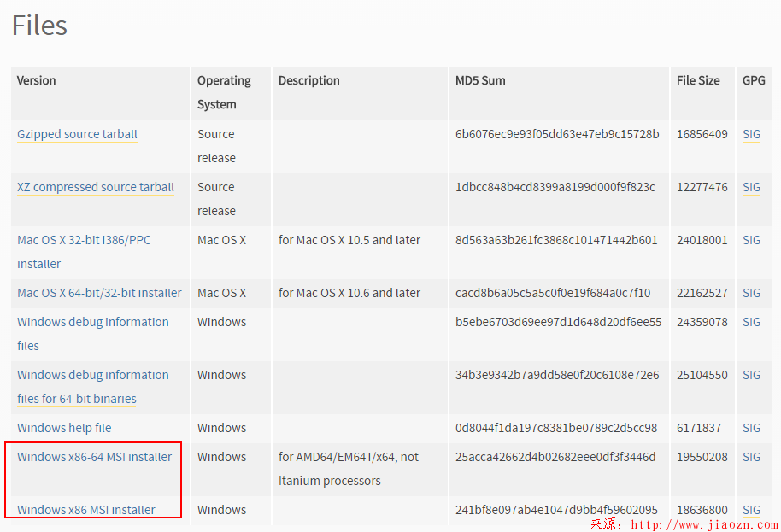Viewport: 781px width, 532px height.
Task: Open SIG link for Gzipped source tarball
Action: click(751, 134)
